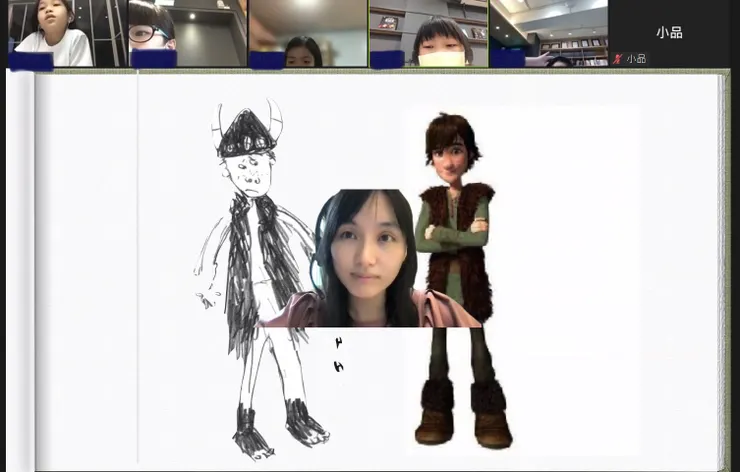Click the muted microphone icon beside 小品

point(618,59)
